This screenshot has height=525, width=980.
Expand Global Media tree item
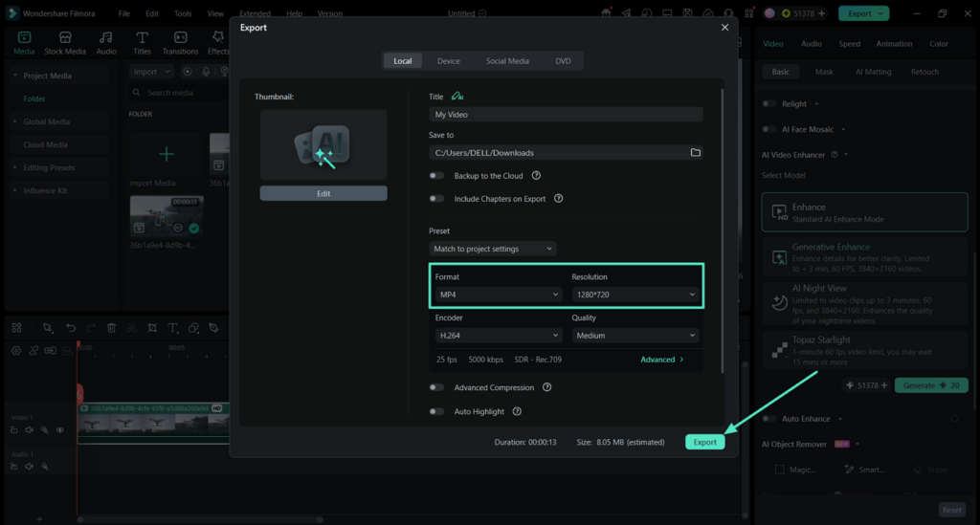coord(15,121)
